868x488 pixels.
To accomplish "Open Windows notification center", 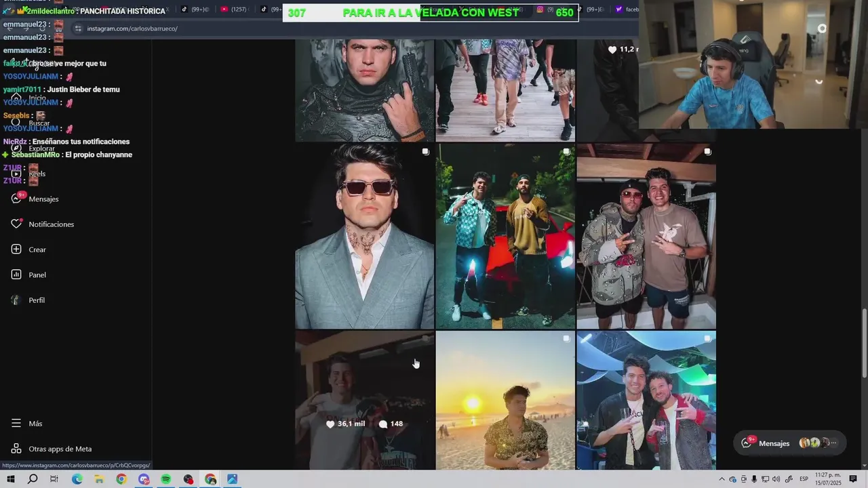I will click(853, 479).
